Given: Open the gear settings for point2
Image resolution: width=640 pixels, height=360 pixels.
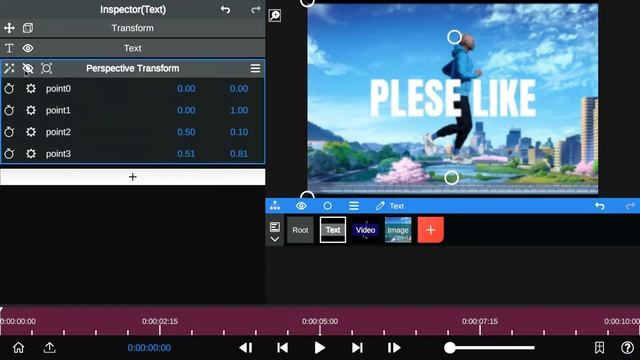Looking at the screenshot, I should click(31, 132).
